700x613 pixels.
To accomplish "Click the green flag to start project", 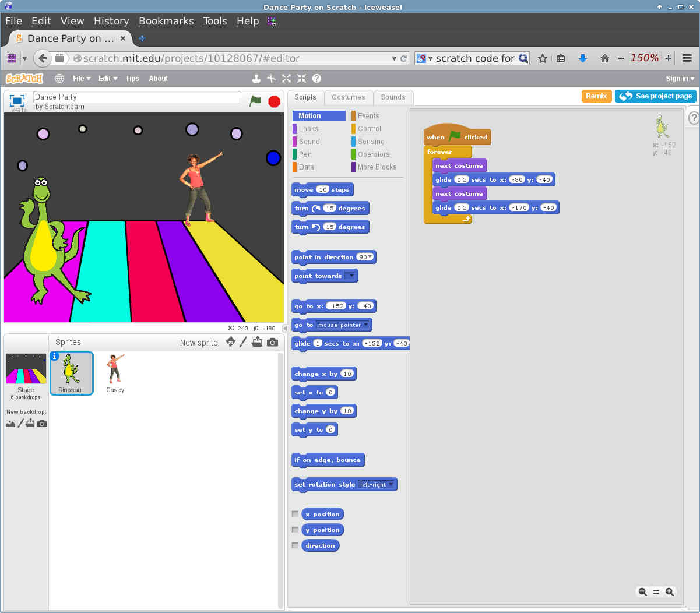I will pos(255,101).
